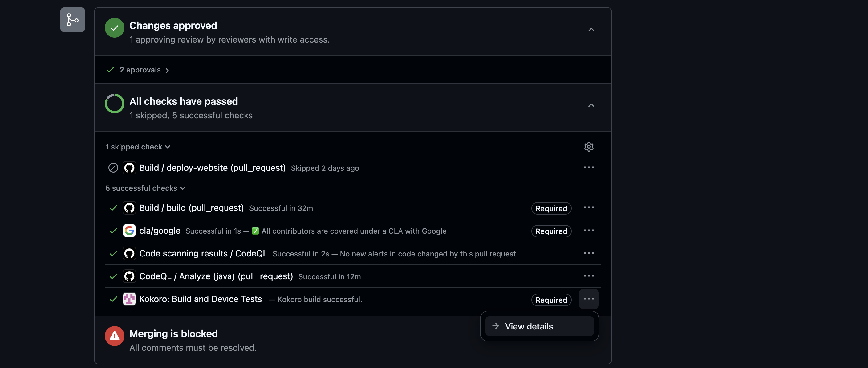
Task: Click GitHub logo next to deploy-website check
Action: pyautogui.click(x=129, y=168)
